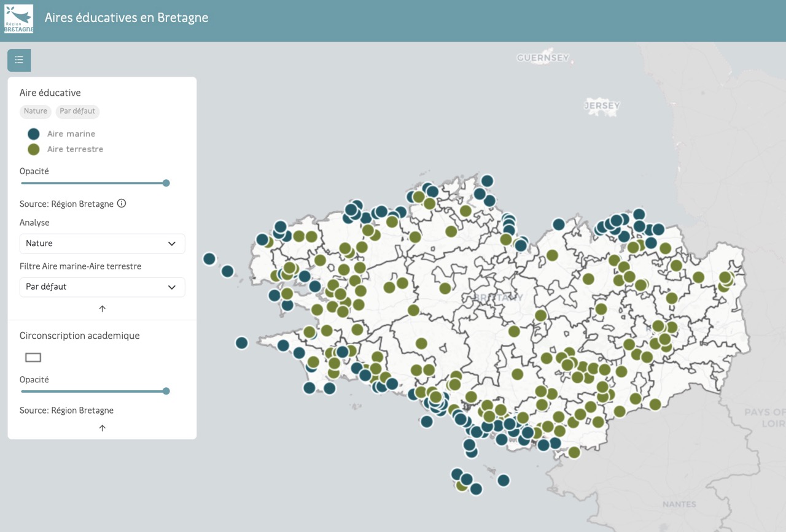Click the Nantes label on the map

point(679,504)
